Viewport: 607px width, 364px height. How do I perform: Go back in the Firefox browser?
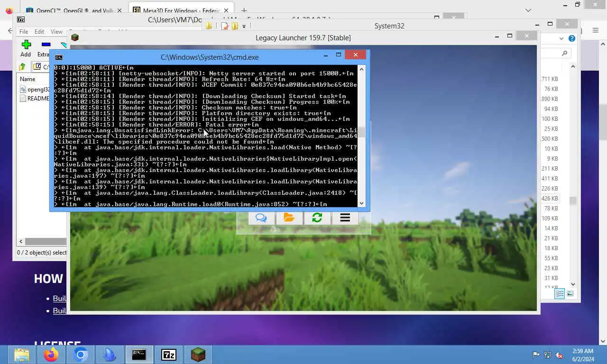pyautogui.click(x=9, y=30)
